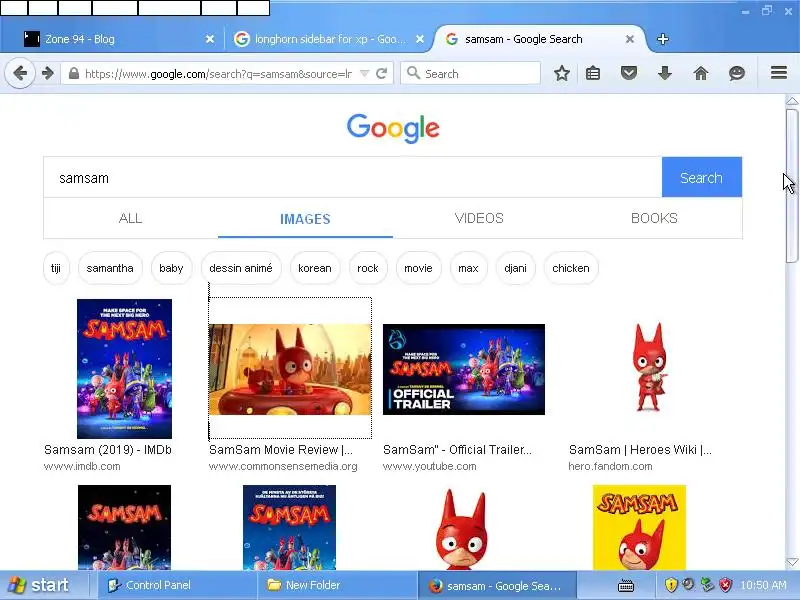The image size is (800, 600).
Task: Filter images by chicken chip
Action: point(571,268)
